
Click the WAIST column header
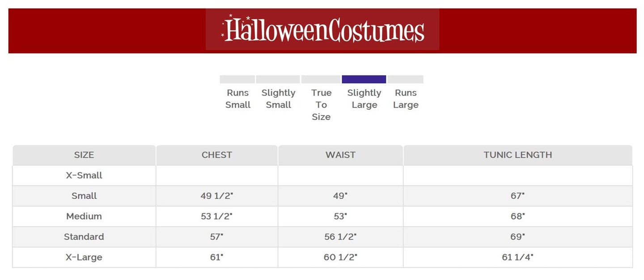[340, 155]
